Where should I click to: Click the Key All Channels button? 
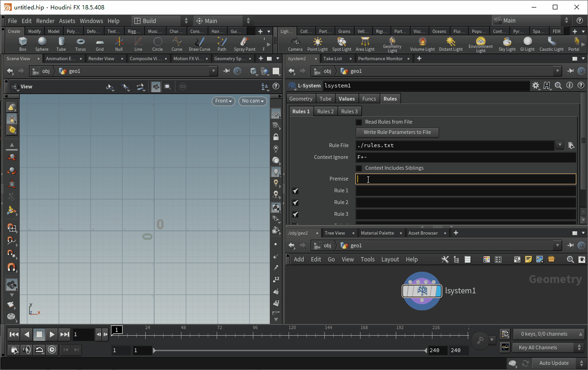tap(538, 347)
